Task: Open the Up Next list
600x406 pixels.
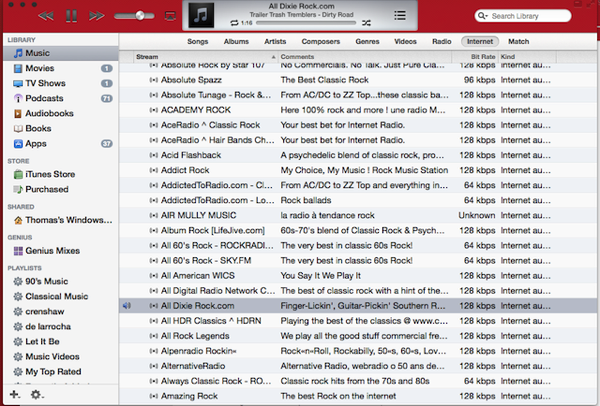Action: coord(400,15)
